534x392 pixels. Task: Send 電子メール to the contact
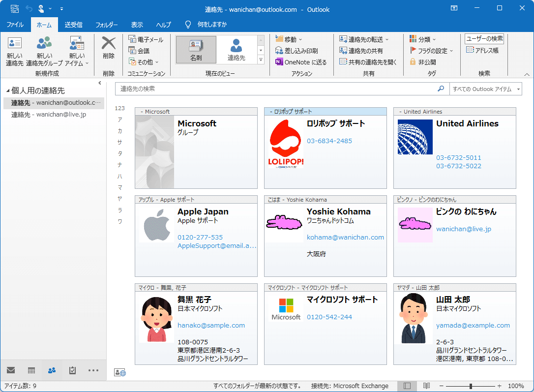pyautogui.click(x=146, y=39)
